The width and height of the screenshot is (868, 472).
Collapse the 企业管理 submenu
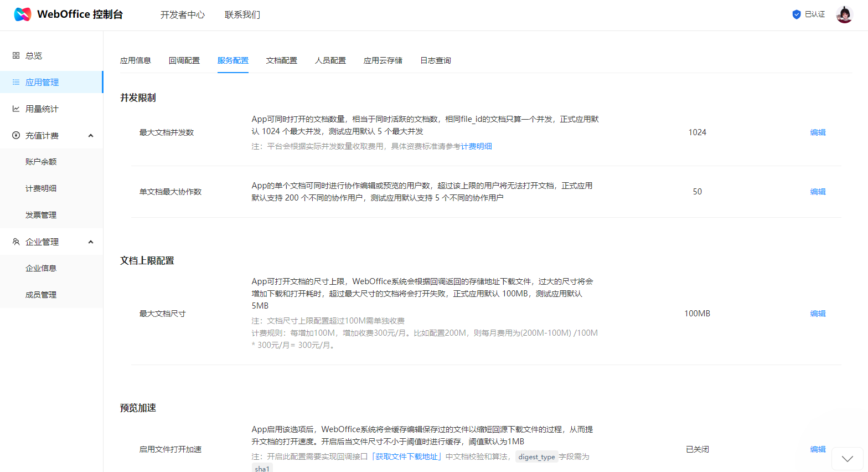click(91, 242)
